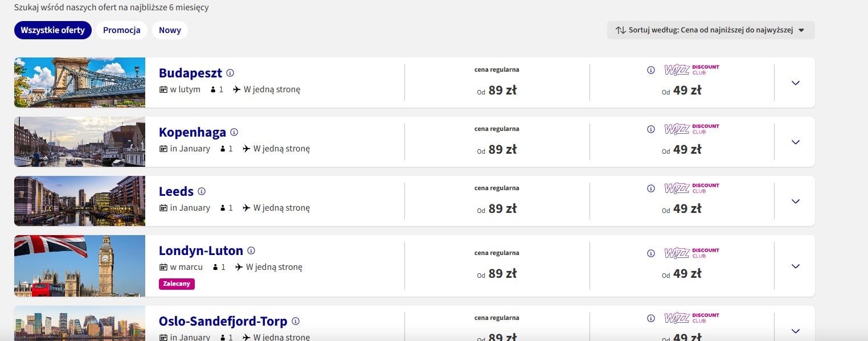The height and width of the screenshot is (341, 868).
Task: Open Wizz Discount Club info for Leeds
Action: coord(651,188)
